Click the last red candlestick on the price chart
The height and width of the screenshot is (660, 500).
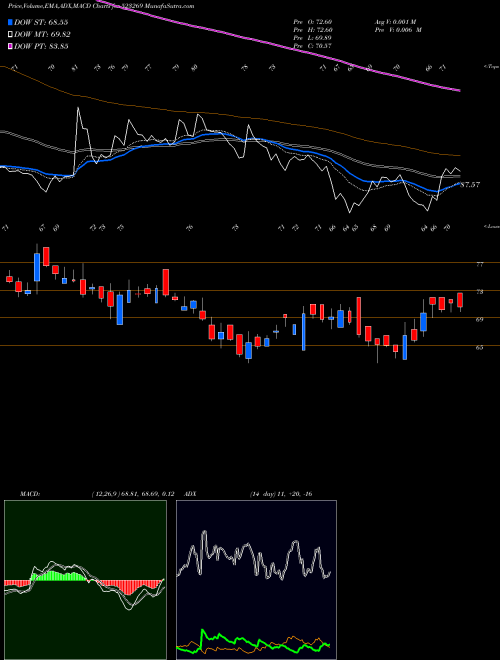point(460,300)
